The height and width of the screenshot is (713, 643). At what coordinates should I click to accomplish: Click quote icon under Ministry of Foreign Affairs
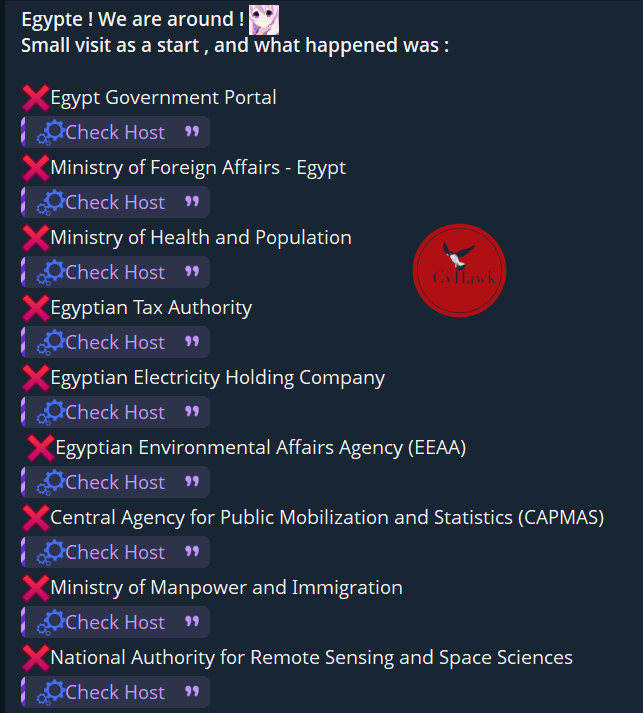point(192,201)
